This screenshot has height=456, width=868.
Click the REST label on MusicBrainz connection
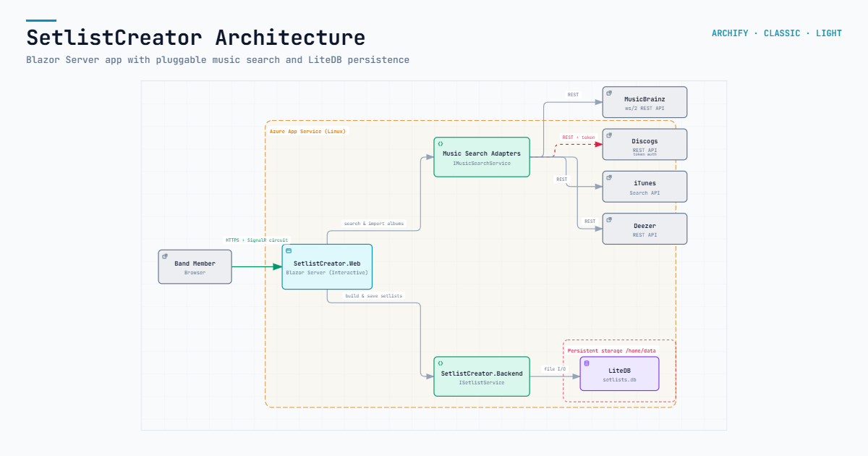point(573,94)
